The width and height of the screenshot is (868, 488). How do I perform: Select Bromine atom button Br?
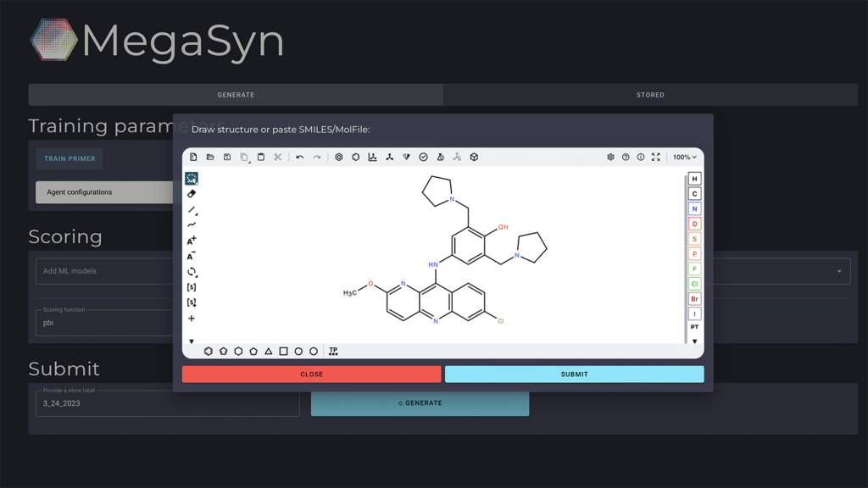tap(695, 299)
